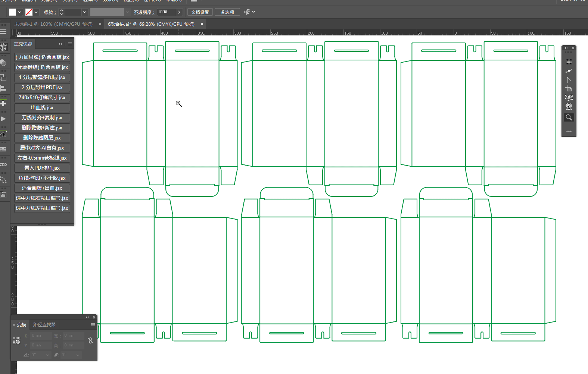The height and width of the screenshot is (374, 588).
Task: Open the 捷克快脚 panel menu icon
Action: (x=70, y=44)
